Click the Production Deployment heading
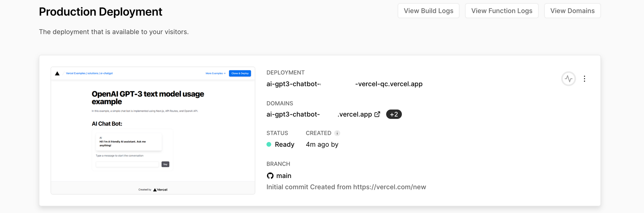 coord(100,12)
